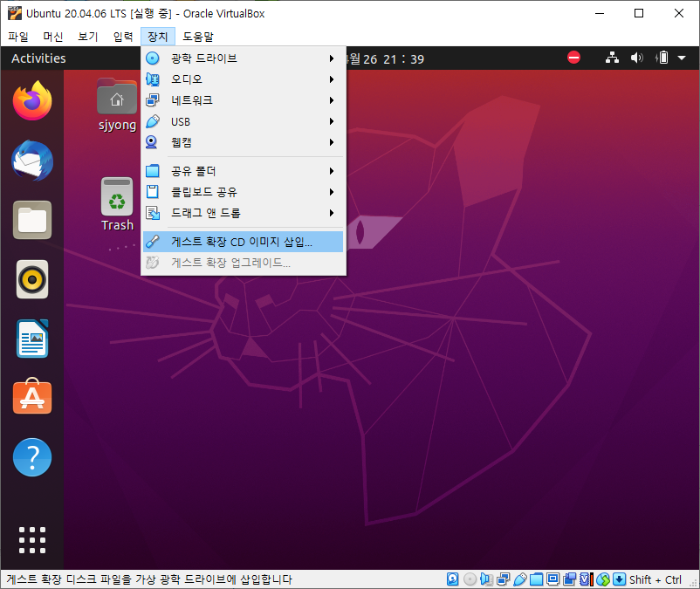
Task: Click the USB stick icon in menu
Action: pos(152,121)
